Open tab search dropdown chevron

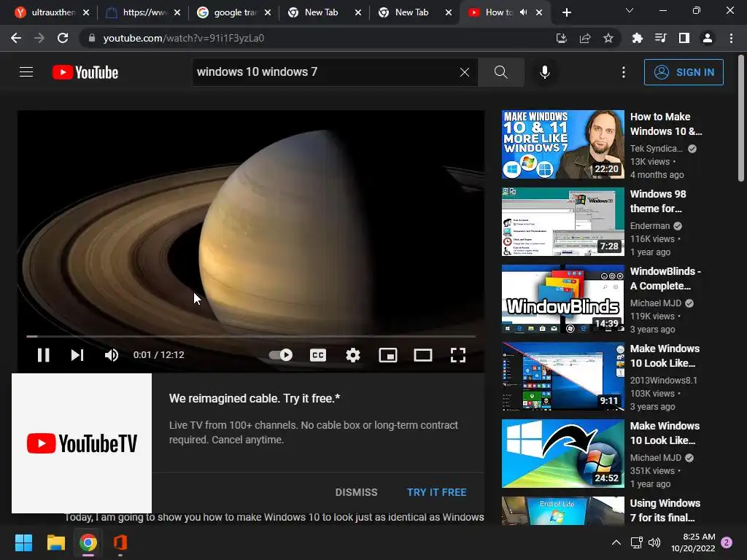click(x=630, y=10)
